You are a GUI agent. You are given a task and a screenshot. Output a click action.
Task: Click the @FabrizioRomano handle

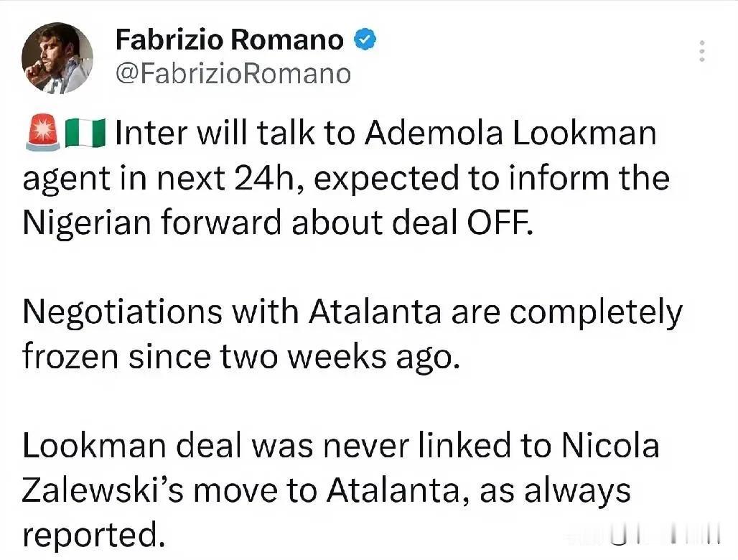click(x=233, y=73)
